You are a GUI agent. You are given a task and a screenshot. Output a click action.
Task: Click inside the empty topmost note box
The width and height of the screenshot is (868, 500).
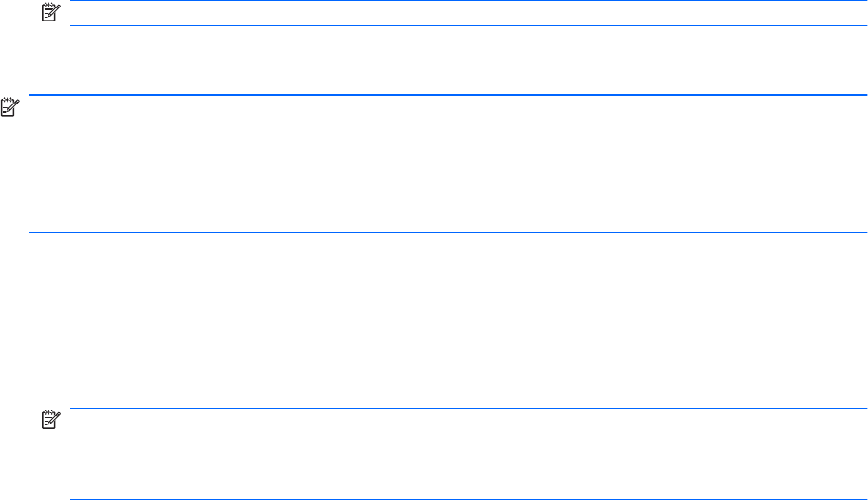point(466,13)
